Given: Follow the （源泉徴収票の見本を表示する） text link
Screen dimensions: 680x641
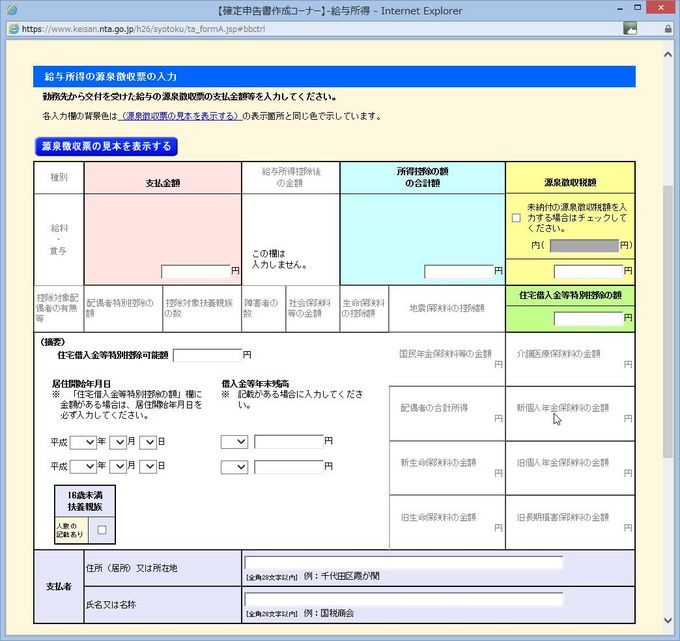Looking at the screenshot, I should (x=180, y=116).
